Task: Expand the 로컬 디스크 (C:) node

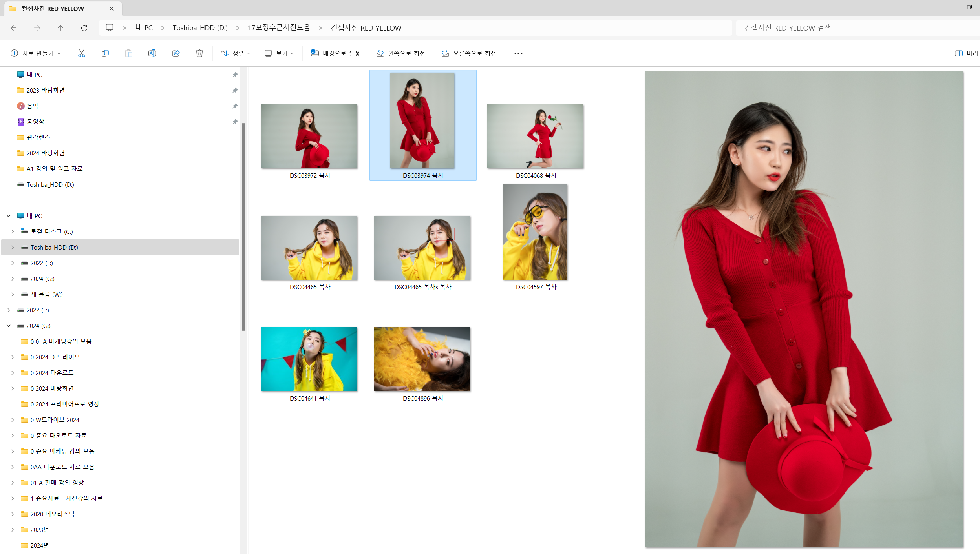Action: (13, 231)
